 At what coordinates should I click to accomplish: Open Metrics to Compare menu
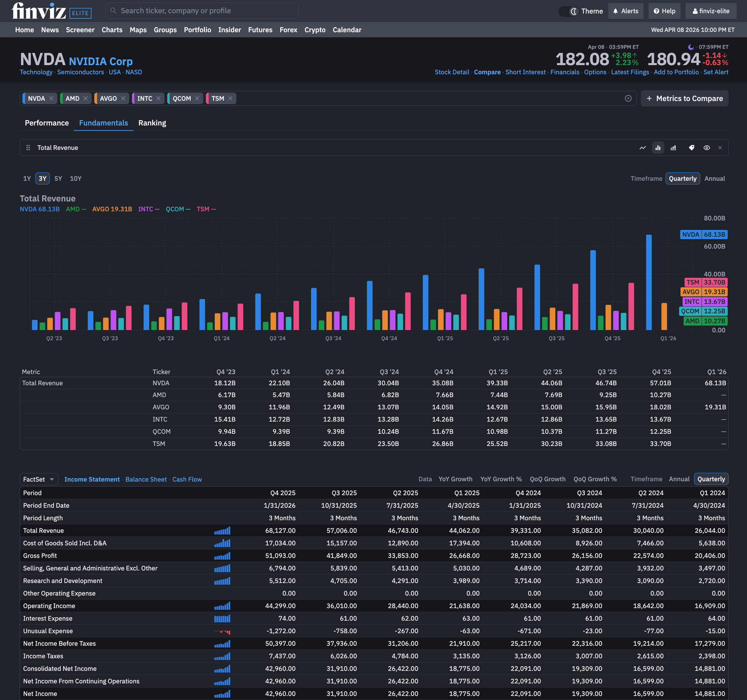click(x=684, y=98)
